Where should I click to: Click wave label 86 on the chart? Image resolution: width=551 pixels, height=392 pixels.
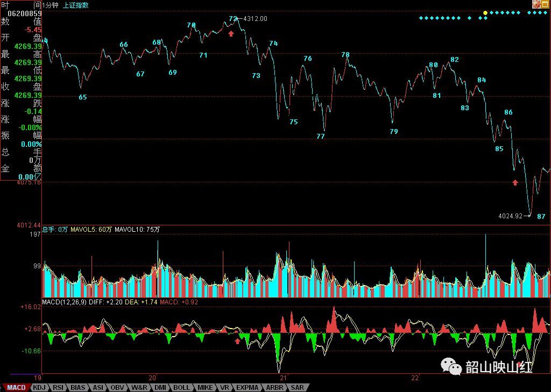(508, 112)
